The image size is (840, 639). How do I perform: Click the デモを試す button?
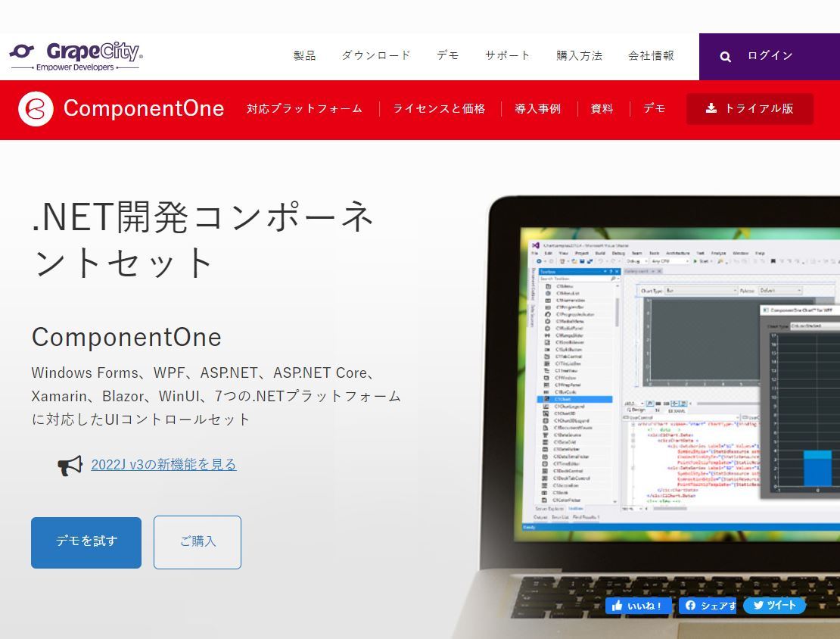86,543
